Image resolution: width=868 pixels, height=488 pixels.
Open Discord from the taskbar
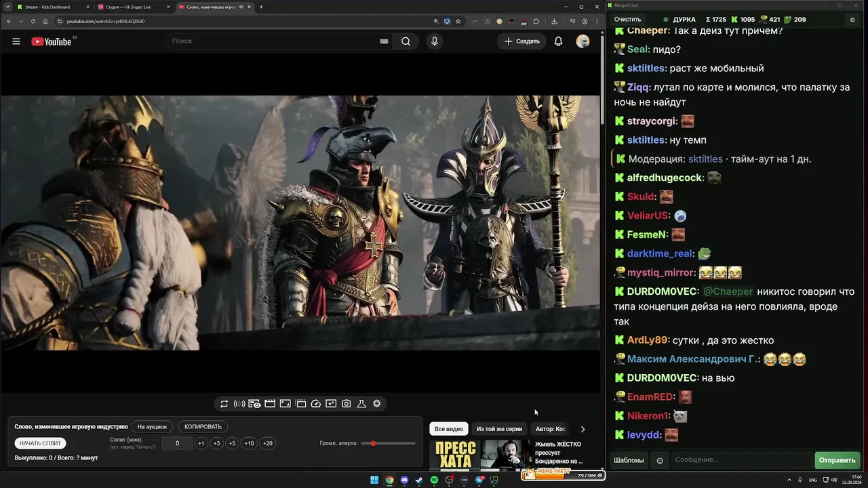tap(404, 481)
